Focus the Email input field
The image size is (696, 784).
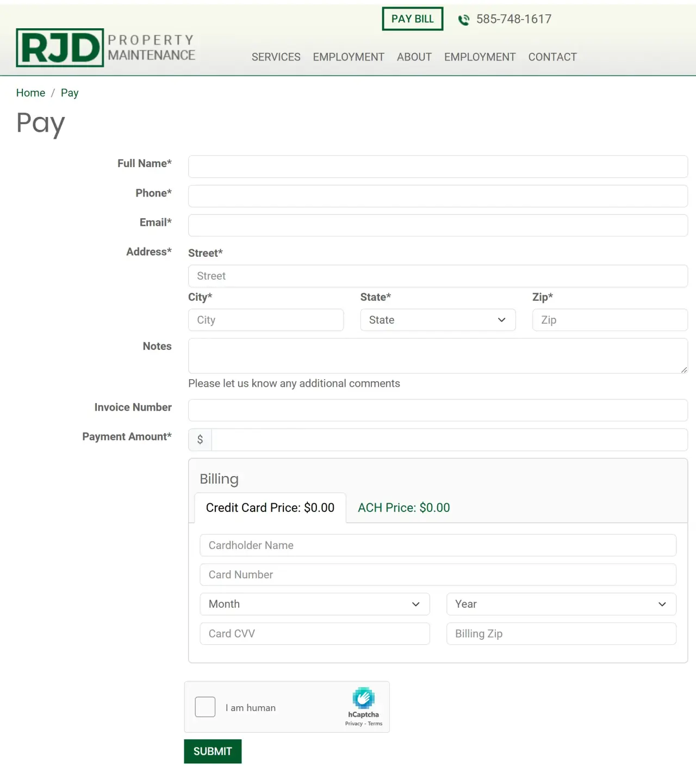click(x=438, y=225)
